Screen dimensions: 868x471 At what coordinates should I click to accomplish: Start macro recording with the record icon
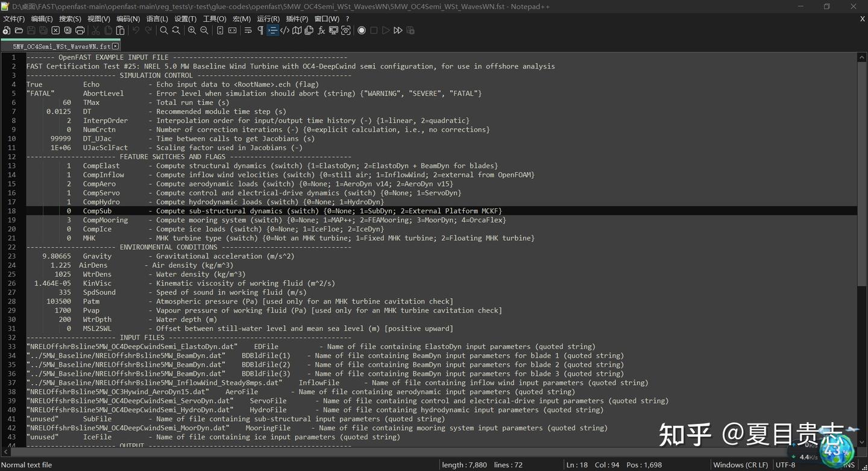pos(362,30)
